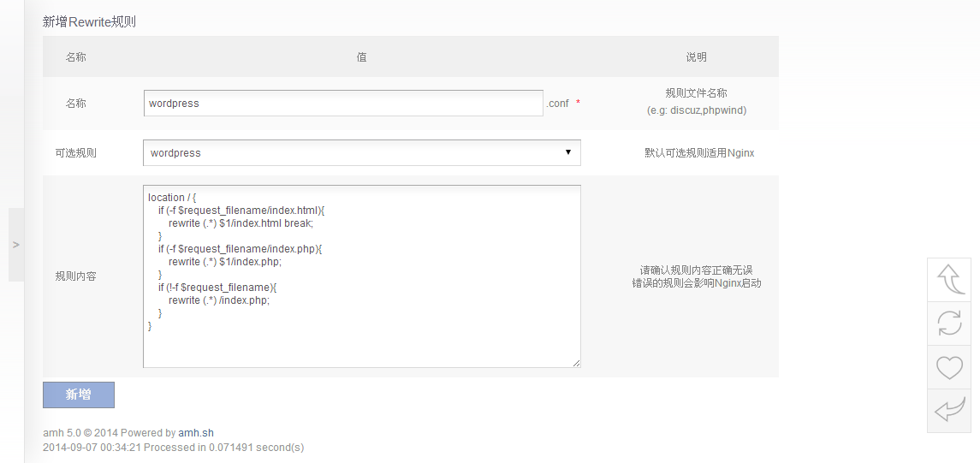Open the amh.sh footer link
The height and width of the screenshot is (463, 980).
click(196, 433)
